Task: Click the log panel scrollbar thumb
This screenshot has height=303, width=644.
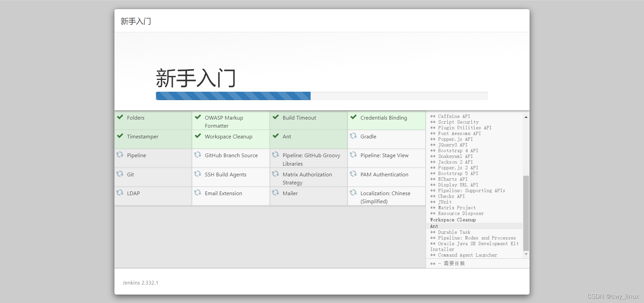Action: [526, 213]
